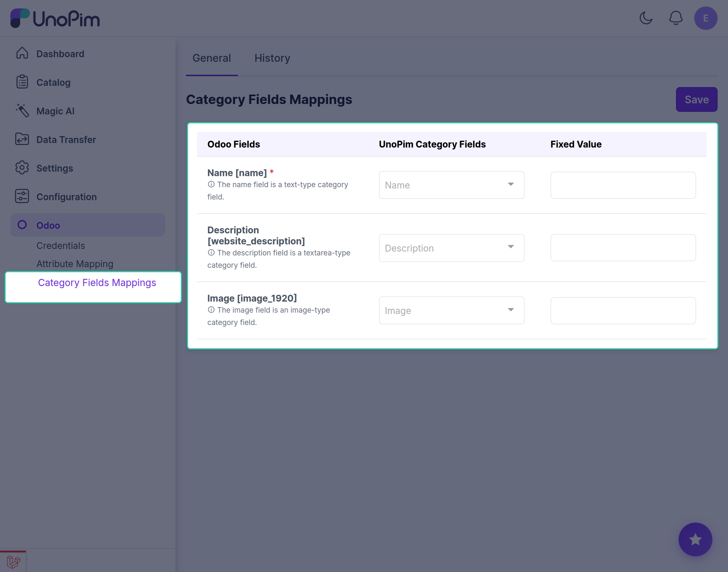Click the star floating button
The height and width of the screenshot is (572, 728).
pyautogui.click(x=695, y=539)
